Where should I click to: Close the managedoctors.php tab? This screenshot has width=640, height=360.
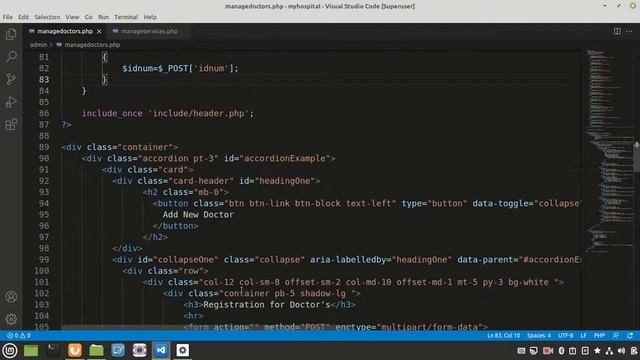click(x=99, y=31)
